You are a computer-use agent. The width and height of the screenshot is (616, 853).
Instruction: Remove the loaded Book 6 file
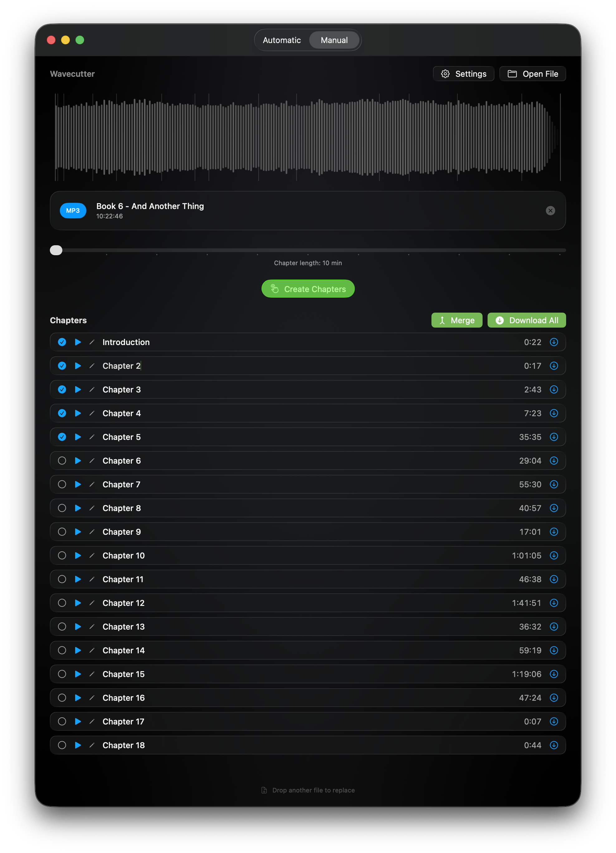(550, 211)
